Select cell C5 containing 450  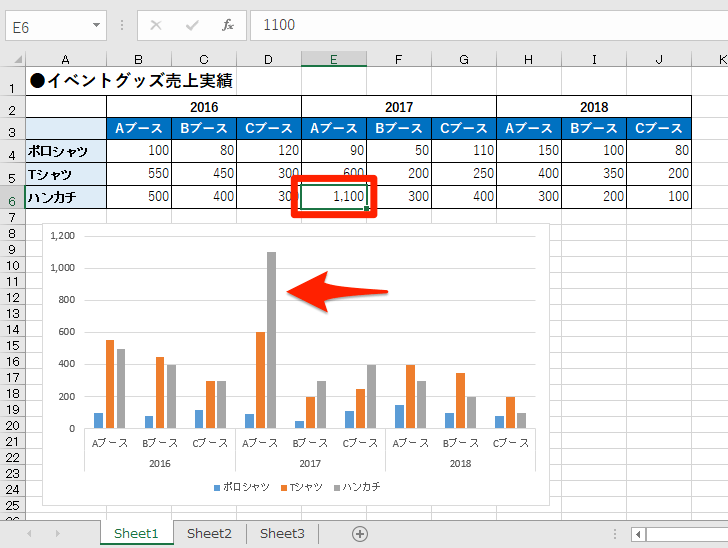[x=204, y=174]
